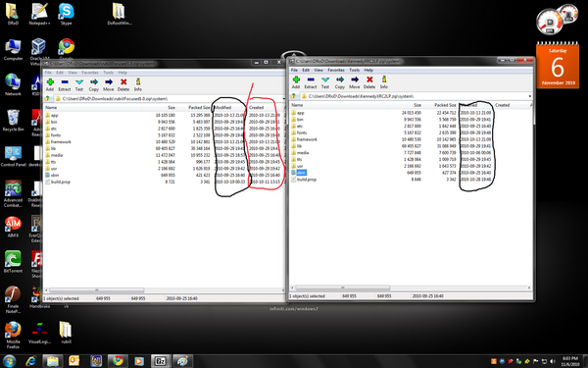Click Move icon in rubiXFocused window
This screenshot has width=588, height=368.
coord(109,82)
